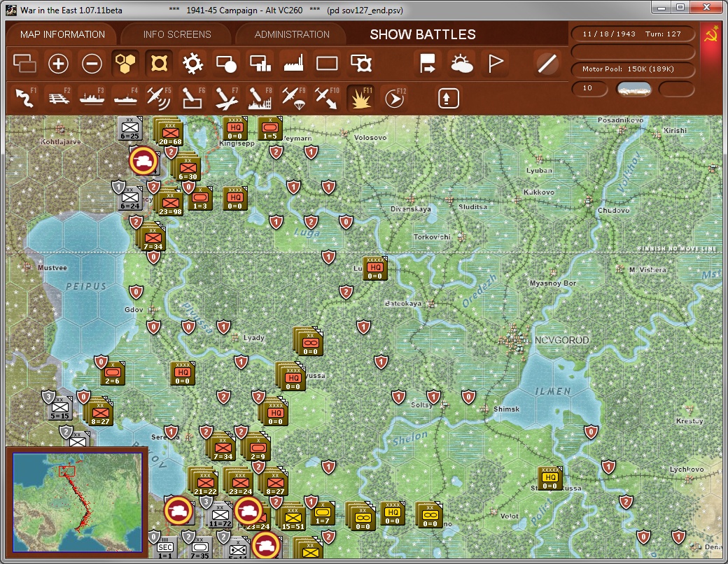Click the pennant flag outline icon
The image size is (728, 564).
(x=496, y=64)
